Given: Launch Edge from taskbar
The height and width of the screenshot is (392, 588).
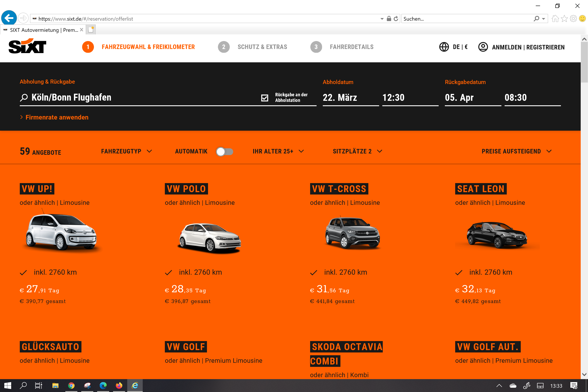Looking at the screenshot, I should tap(103, 386).
